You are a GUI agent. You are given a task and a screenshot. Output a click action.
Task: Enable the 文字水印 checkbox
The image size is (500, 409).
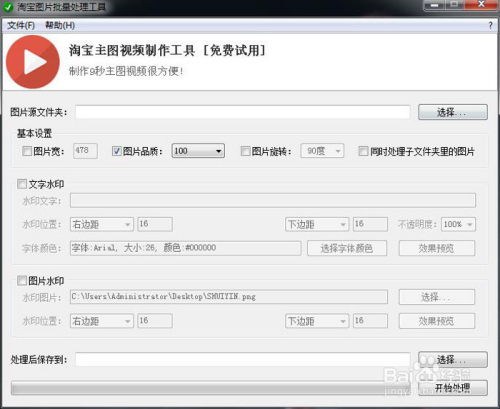click(22, 184)
